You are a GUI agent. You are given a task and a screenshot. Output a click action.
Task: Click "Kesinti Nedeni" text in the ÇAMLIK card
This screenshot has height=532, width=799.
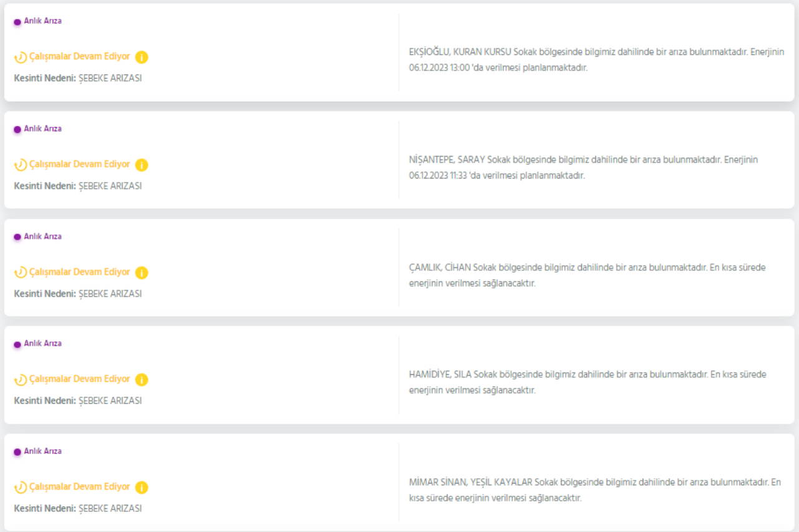(44, 294)
